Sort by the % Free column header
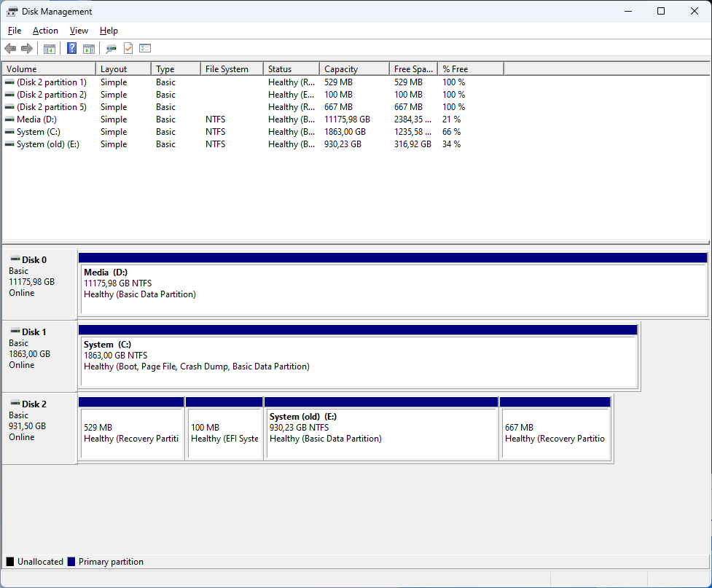Screen dimensions: 712x588 click(x=471, y=69)
